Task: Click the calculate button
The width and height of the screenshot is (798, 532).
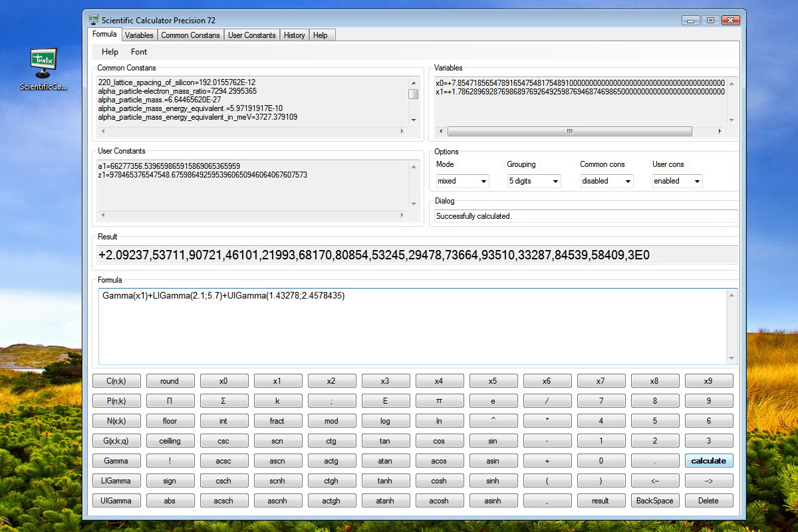Action: point(709,461)
